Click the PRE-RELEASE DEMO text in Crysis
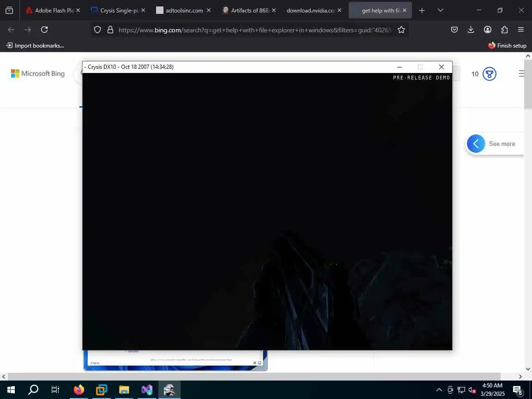The image size is (532, 399). 421,78
